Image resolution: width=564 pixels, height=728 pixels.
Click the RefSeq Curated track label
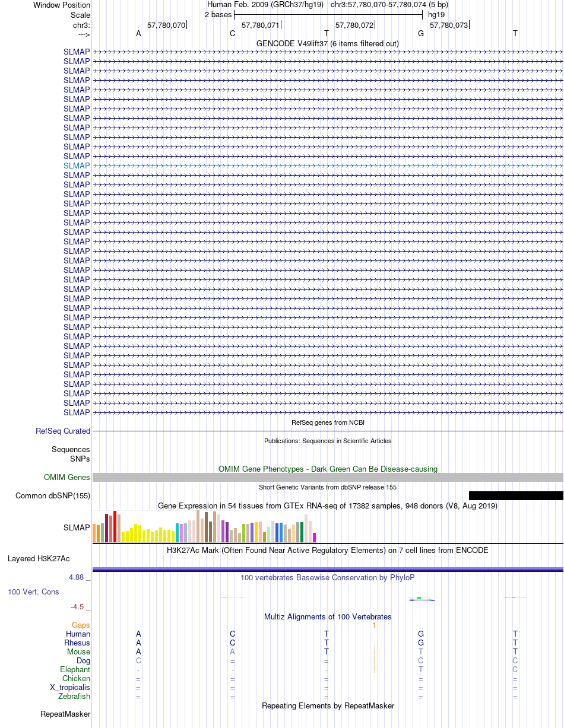(x=63, y=431)
